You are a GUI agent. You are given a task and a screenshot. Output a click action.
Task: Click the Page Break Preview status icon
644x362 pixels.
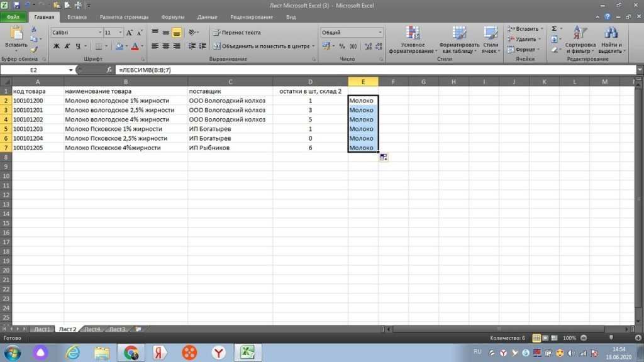[555, 337]
